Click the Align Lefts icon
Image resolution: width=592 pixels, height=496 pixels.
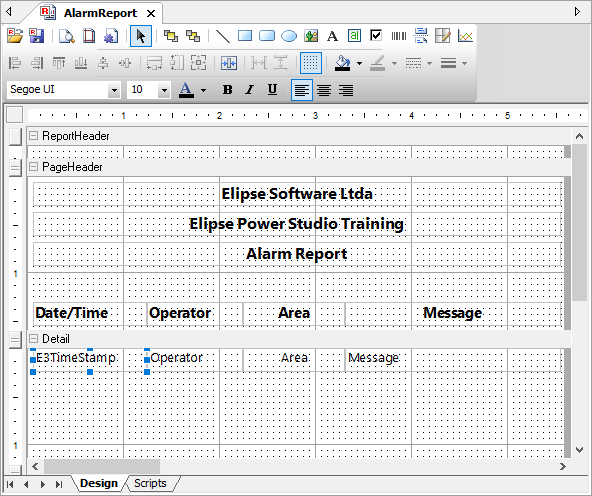[x=15, y=63]
